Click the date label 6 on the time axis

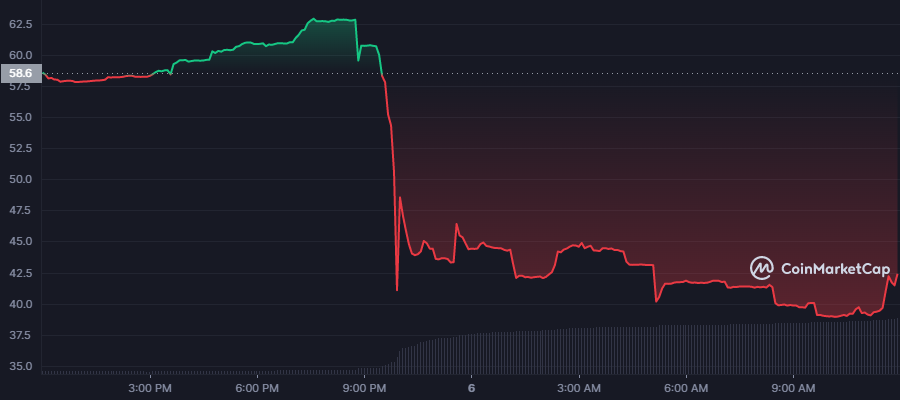coord(471,389)
